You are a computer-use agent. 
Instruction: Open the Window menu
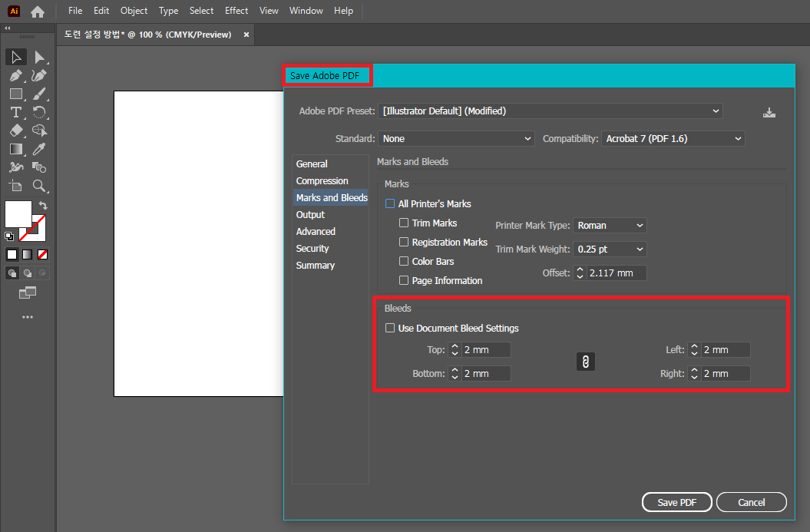pyautogui.click(x=306, y=11)
